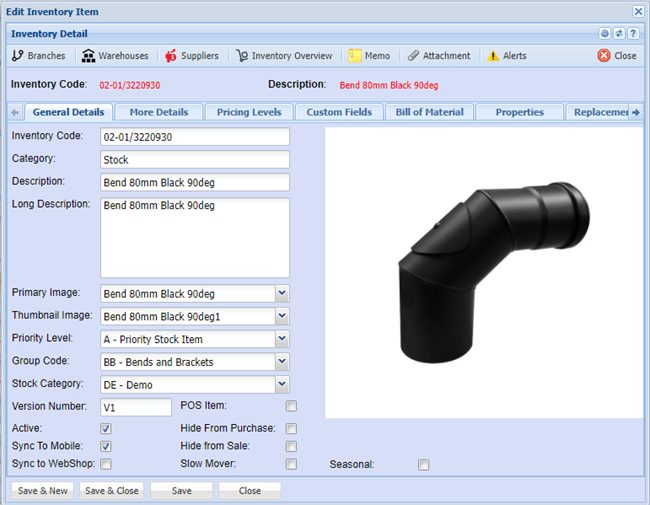
Task: Open the Suppliers toolbar icon
Action: (x=170, y=56)
